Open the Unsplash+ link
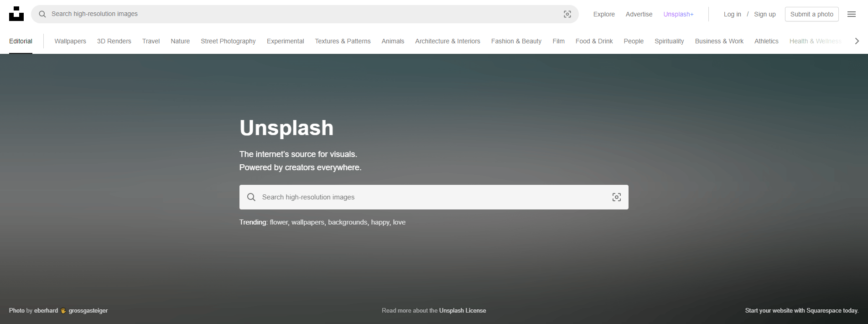Screen dimensions: 868x324 [678, 14]
